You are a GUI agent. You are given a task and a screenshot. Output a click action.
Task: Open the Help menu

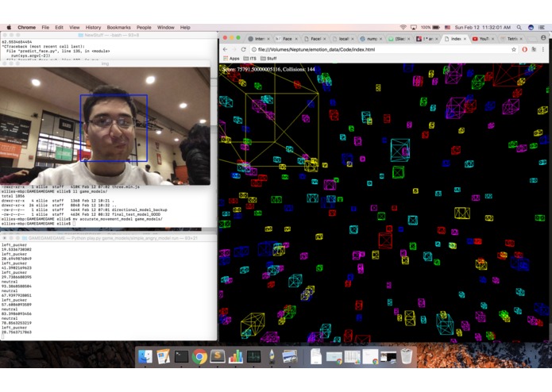pos(185,27)
